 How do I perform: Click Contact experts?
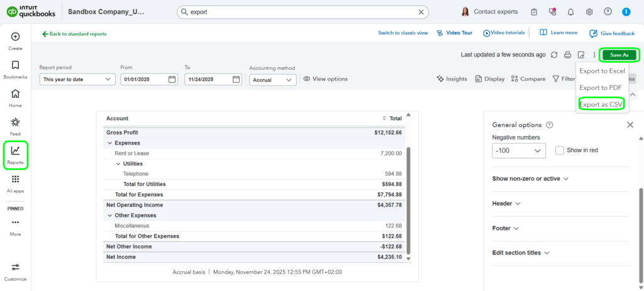pos(489,12)
